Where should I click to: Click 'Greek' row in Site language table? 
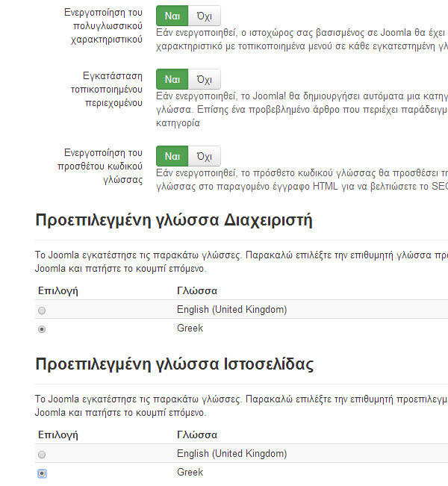[190, 473]
